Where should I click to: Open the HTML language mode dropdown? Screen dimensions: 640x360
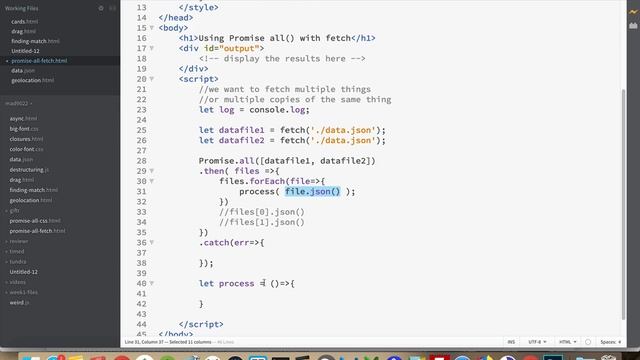tap(567, 342)
